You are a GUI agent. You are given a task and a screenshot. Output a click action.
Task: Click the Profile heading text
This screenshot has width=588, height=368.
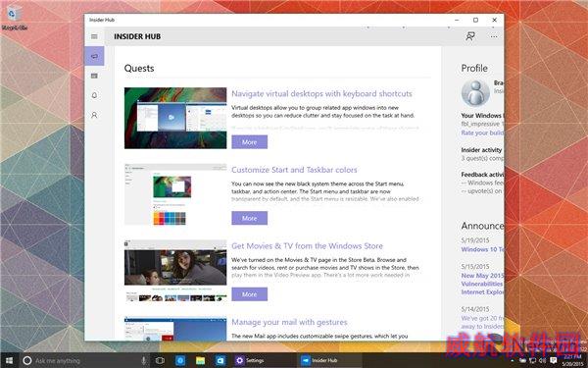(x=474, y=69)
